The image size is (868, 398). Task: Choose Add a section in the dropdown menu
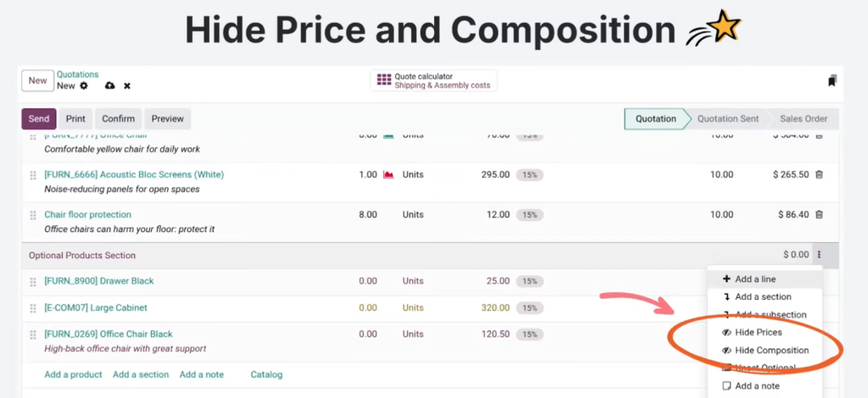point(765,297)
